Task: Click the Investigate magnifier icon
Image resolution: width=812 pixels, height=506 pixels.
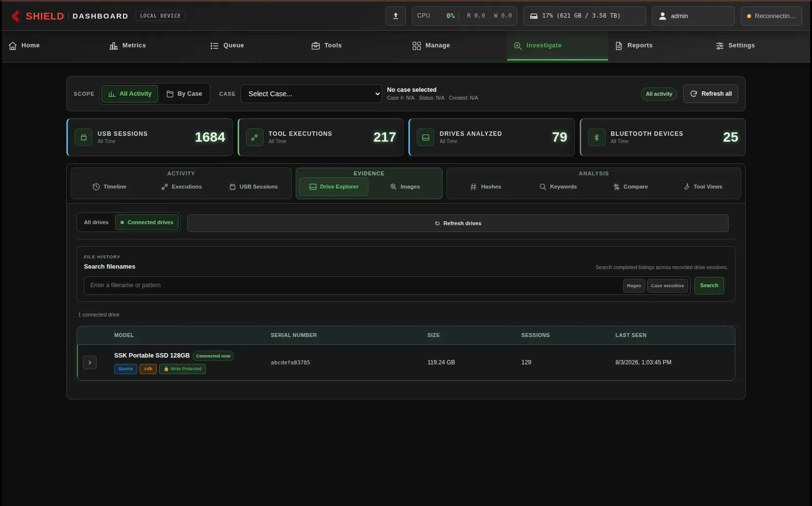Action: 518,45
